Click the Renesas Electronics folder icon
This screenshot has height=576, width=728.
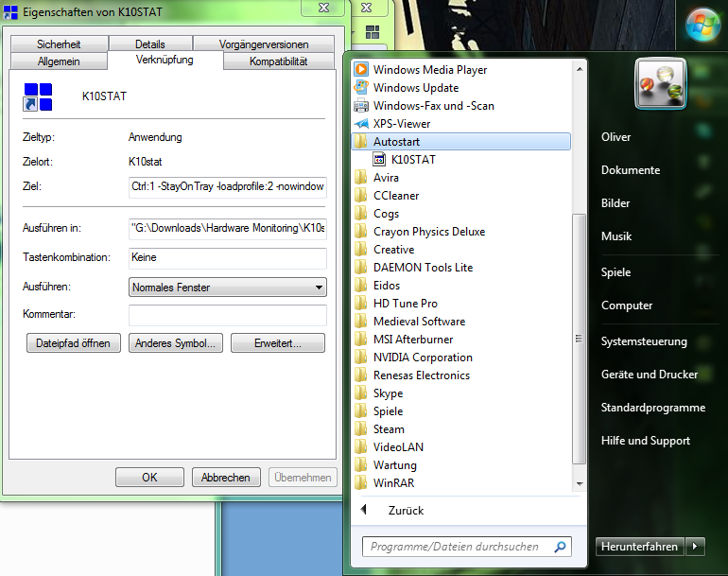[360, 375]
